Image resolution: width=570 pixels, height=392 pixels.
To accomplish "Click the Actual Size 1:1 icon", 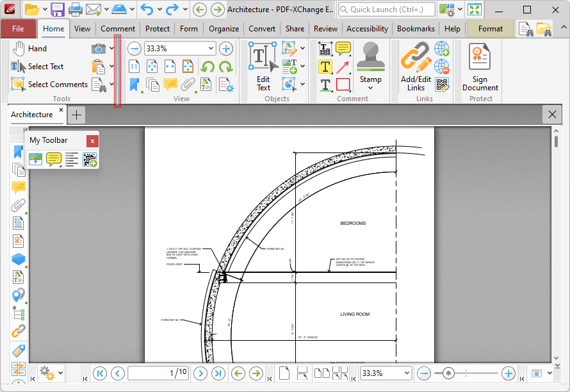I will (x=134, y=67).
